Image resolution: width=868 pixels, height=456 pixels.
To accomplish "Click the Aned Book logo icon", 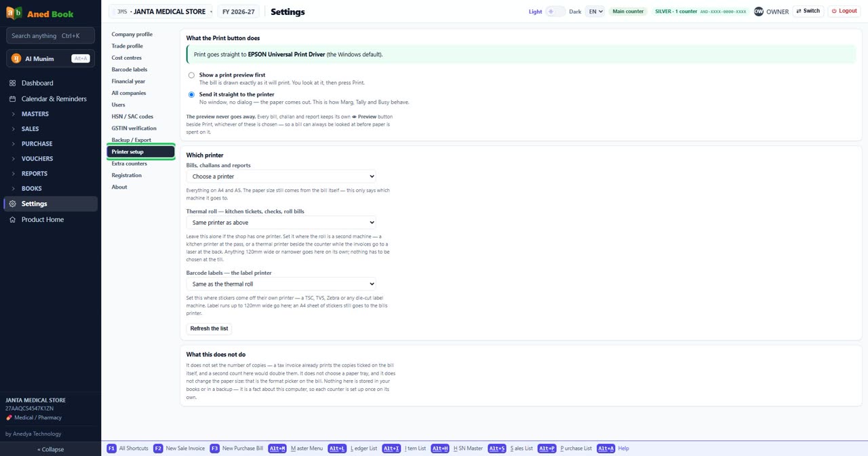I will pos(14,13).
